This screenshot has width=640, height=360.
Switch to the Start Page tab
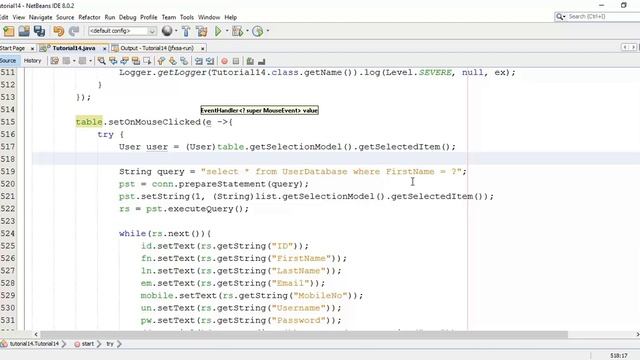click(12, 48)
